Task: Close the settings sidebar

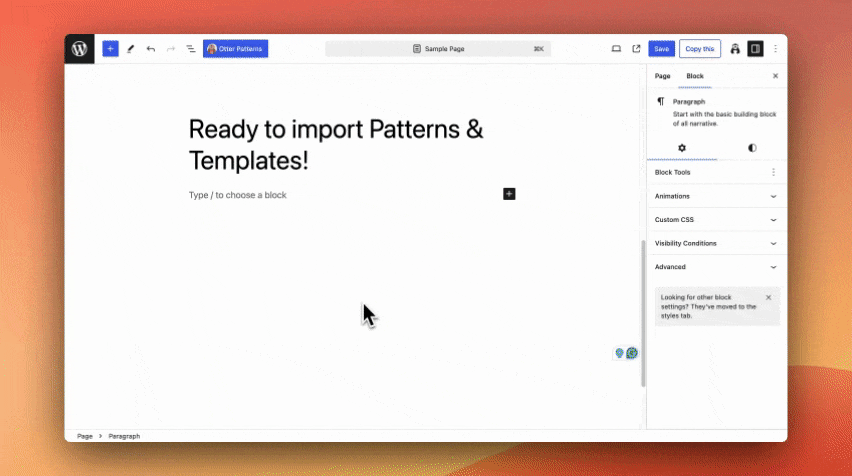Action: pos(775,76)
